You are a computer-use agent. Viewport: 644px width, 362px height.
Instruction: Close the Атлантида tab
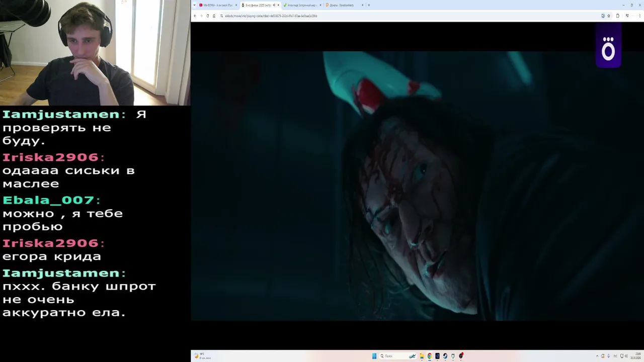pos(320,5)
